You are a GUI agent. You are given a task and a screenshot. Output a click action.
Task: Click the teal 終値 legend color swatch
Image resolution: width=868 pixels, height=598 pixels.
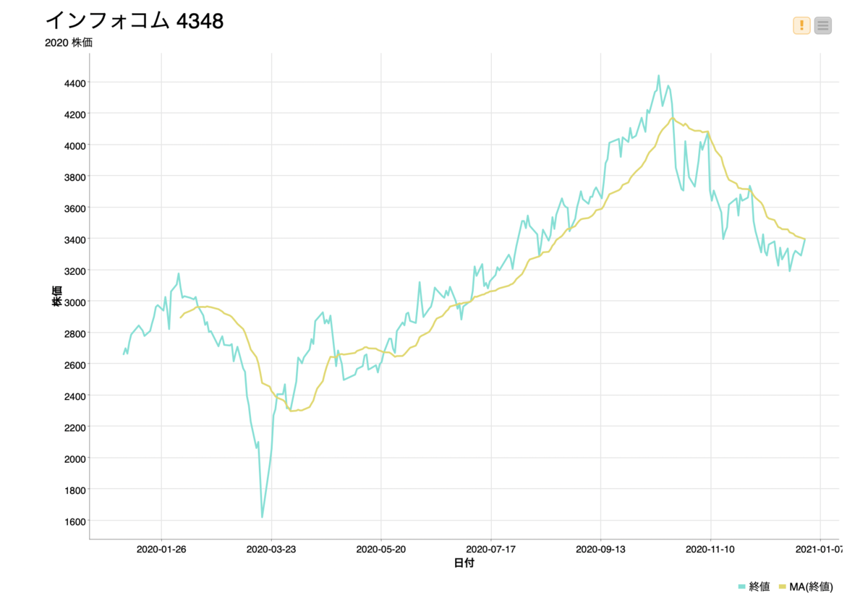pyautogui.click(x=742, y=586)
